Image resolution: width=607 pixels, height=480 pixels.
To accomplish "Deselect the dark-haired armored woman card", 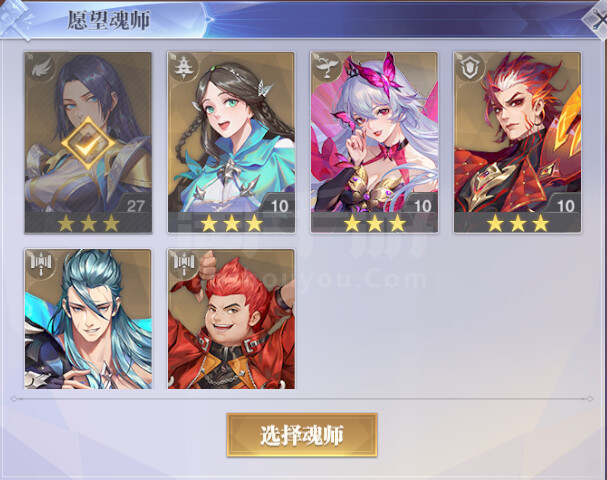I will [x=88, y=142].
